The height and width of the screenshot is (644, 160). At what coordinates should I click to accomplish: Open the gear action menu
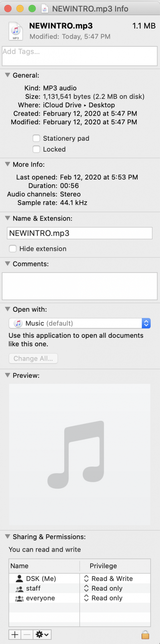[42, 635]
